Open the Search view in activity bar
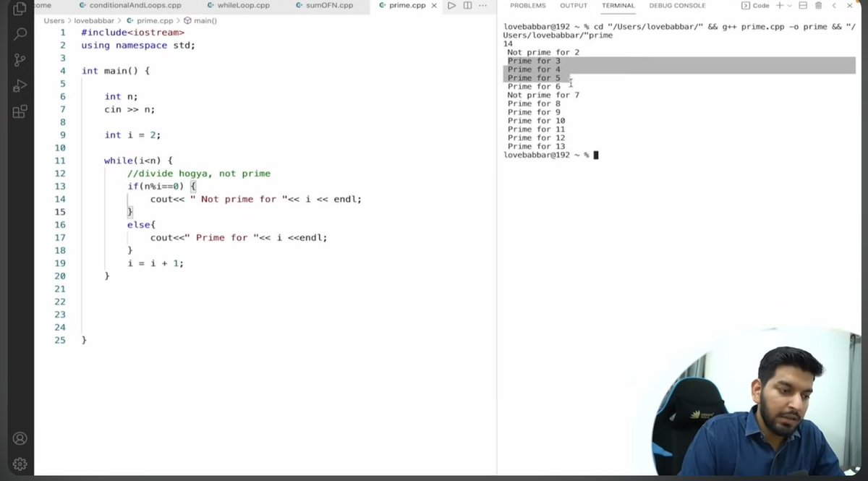 (x=20, y=34)
